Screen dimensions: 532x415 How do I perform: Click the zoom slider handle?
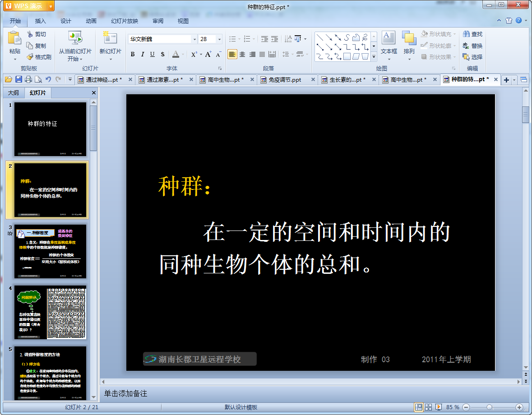coord(489,407)
